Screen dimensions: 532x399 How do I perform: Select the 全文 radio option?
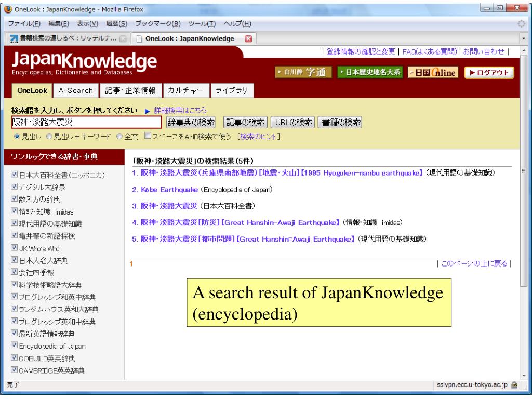tap(119, 137)
